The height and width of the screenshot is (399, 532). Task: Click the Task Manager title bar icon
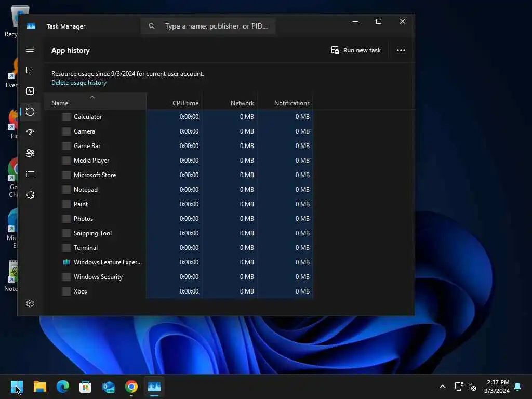click(x=31, y=26)
